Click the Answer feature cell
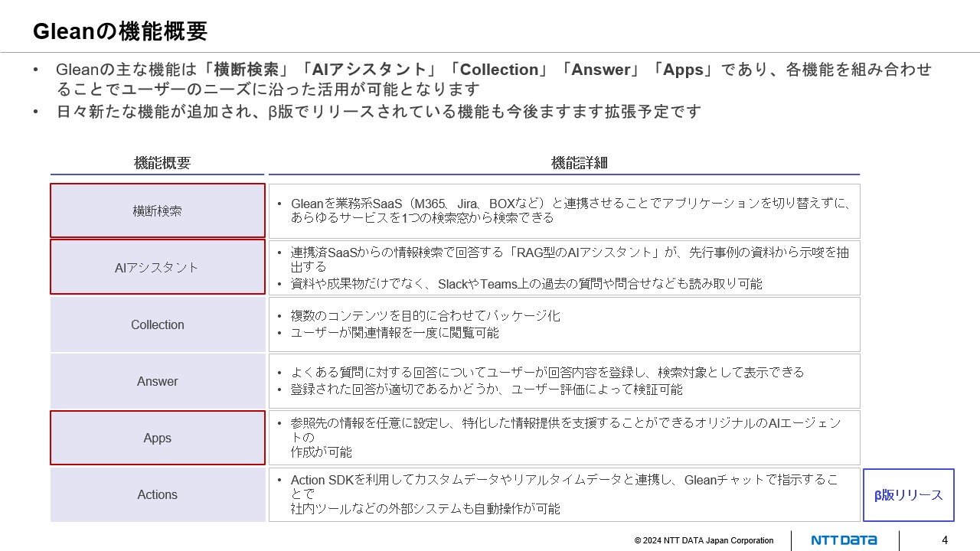 tap(158, 381)
